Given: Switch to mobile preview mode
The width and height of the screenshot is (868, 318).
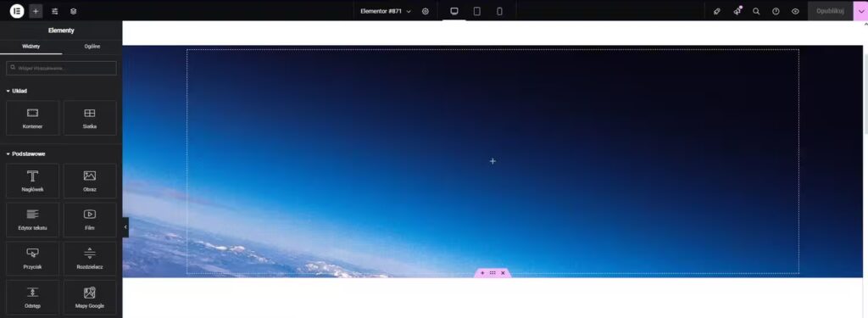Looking at the screenshot, I should [499, 11].
